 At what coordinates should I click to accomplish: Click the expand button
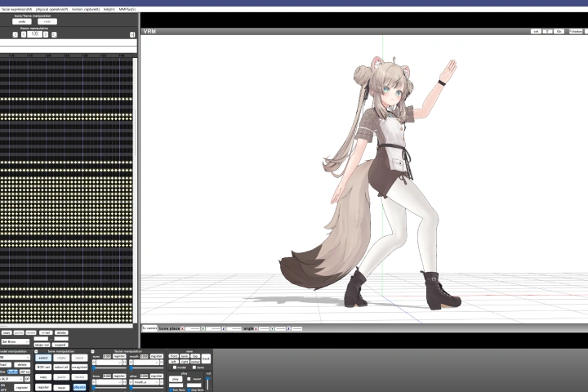pos(60,345)
